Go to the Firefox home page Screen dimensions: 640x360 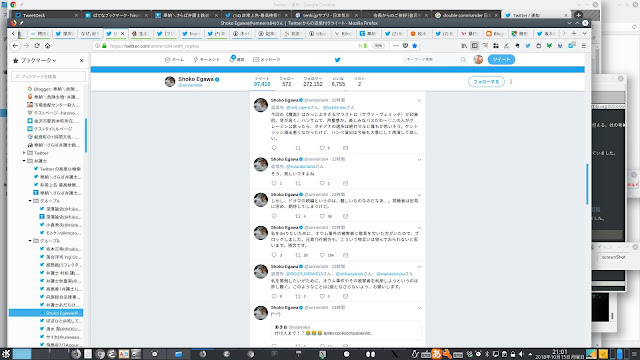click(47, 46)
